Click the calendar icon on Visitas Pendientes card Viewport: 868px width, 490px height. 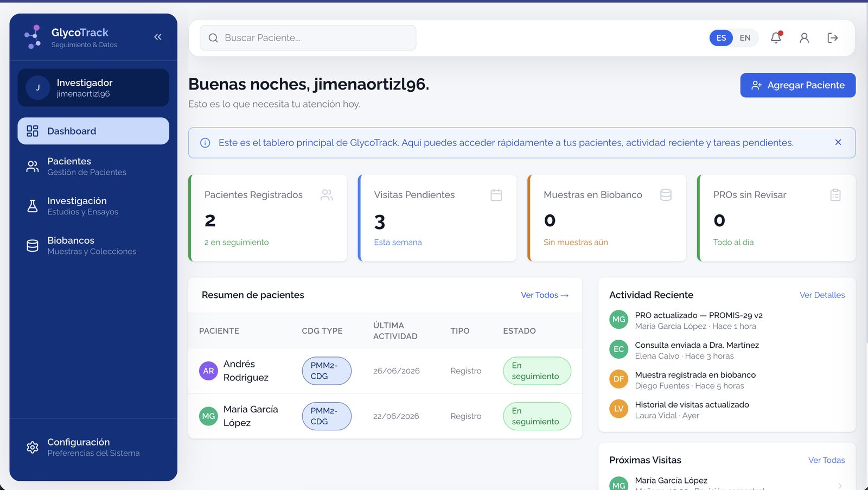click(496, 195)
